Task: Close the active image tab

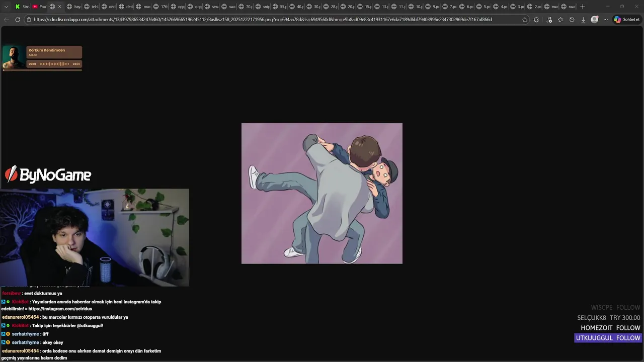Action: click(x=59, y=7)
